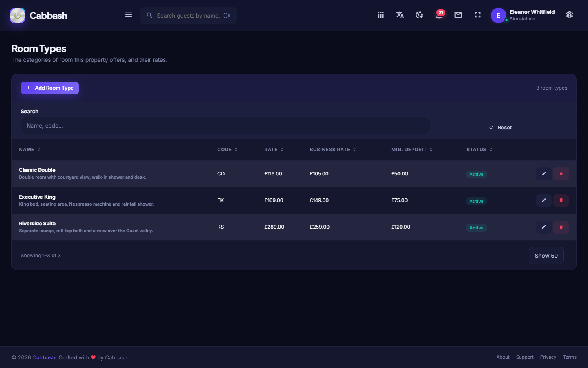Image resolution: width=588 pixels, height=368 pixels.
Task: Click the £169.00 rate value
Action: click(274, 200)
